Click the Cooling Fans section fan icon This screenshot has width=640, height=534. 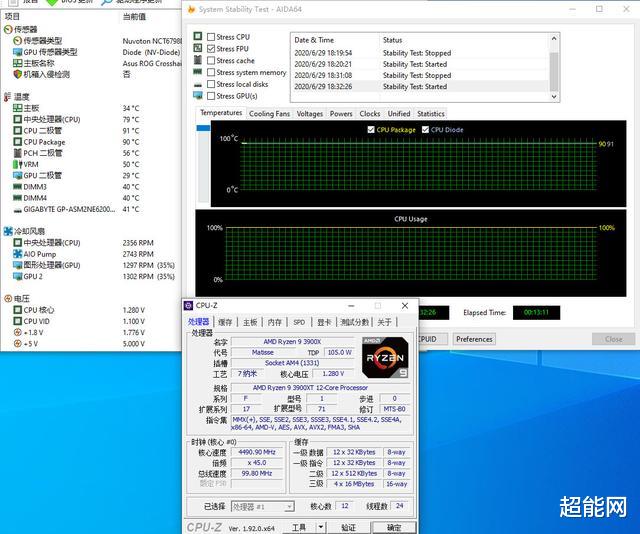(8, 231)
